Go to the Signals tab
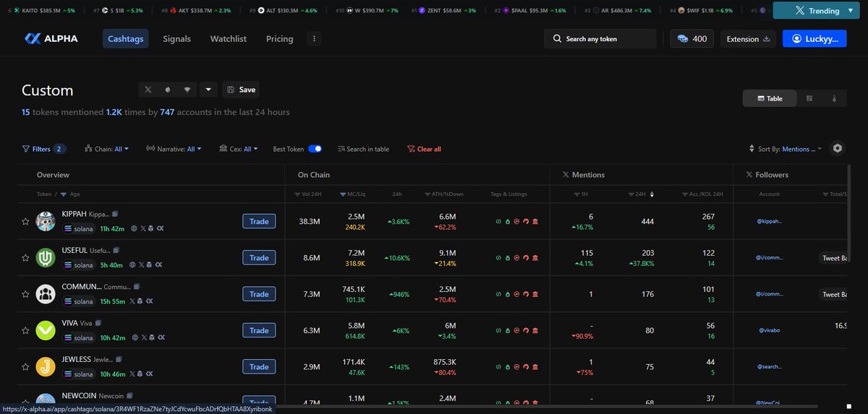The width and height of the screenshot is (868, 414). 177,39
